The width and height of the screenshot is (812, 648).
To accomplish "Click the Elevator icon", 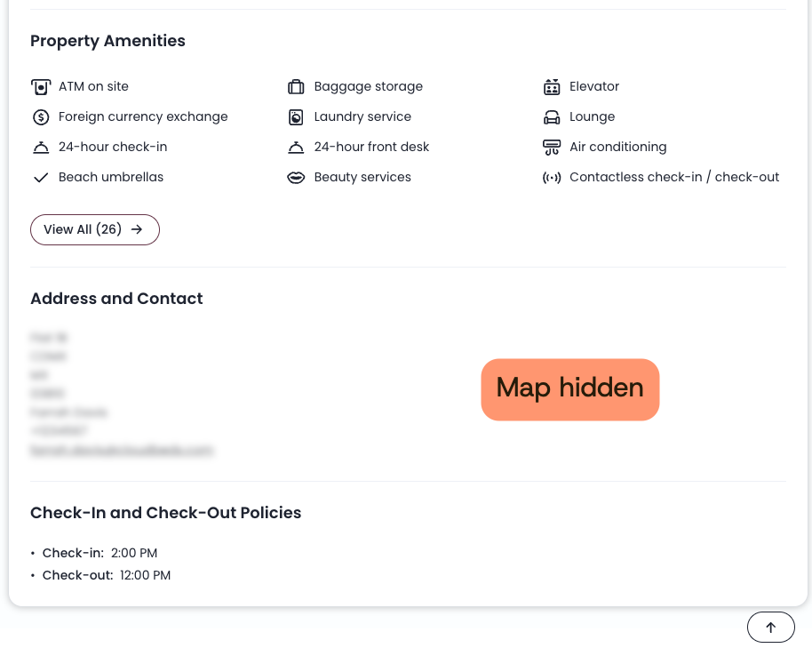I will click(552, 87).
